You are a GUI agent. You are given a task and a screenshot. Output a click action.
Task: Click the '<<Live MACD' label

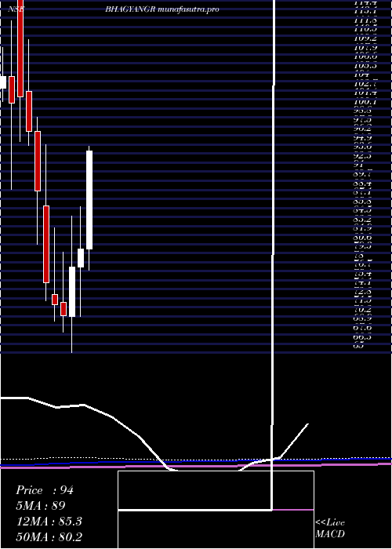[330, 529]
